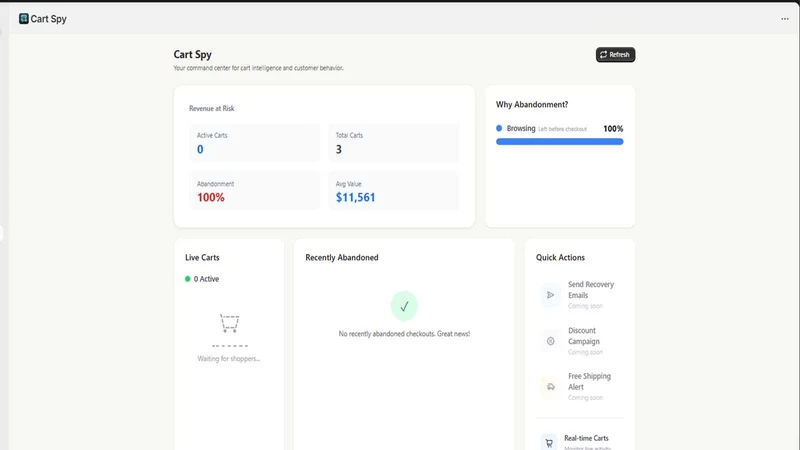The width and height of the screenshot is (800, 450).
Task: Select Free Shipping Alert quick action
Action: pos(580,387)
